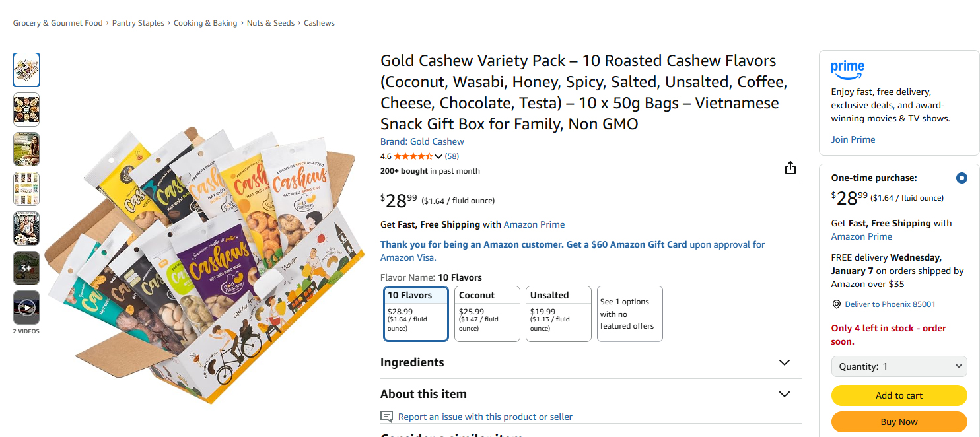Go to Nuts & Seeds breadcrumb
Viewport: 980px width, 437px height.
(x=271, y=23)
